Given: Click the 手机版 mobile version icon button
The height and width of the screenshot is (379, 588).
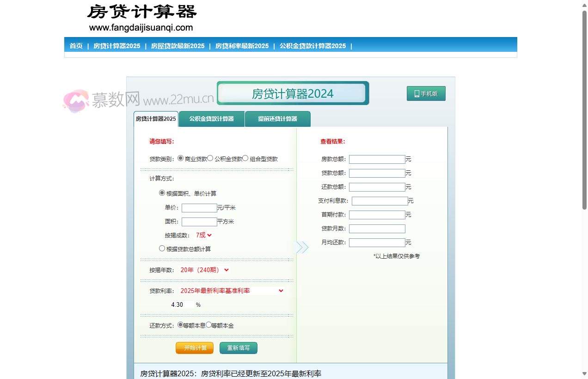Looking at the screenshot, I should pos(425,93).
